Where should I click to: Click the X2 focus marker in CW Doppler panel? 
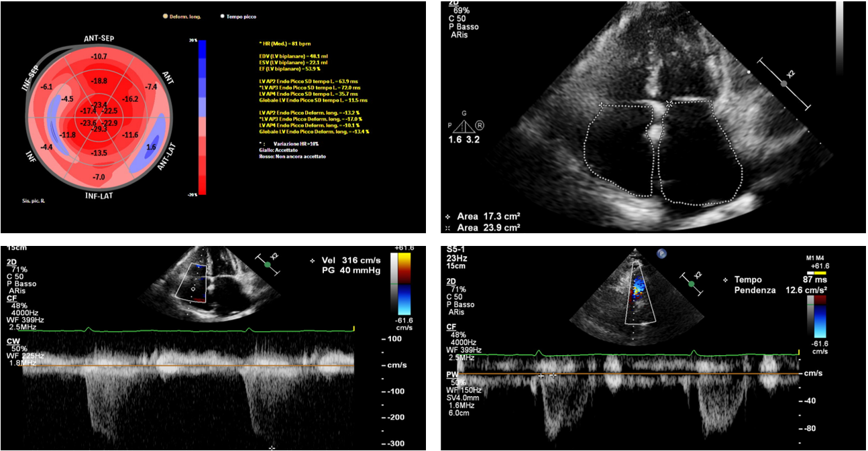coord(269,265)
